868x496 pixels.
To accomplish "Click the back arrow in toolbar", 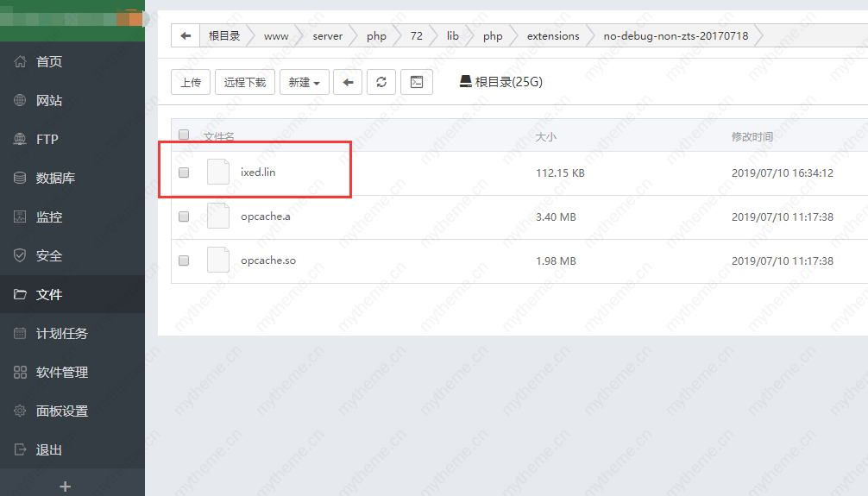I will tap(348, 82).
